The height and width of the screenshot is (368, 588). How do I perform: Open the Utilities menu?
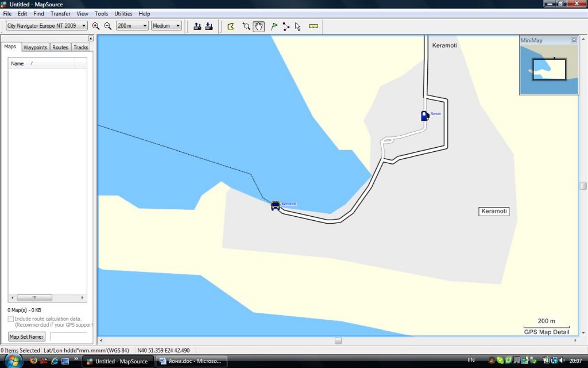pyautogui.click(x=123, y=14)
